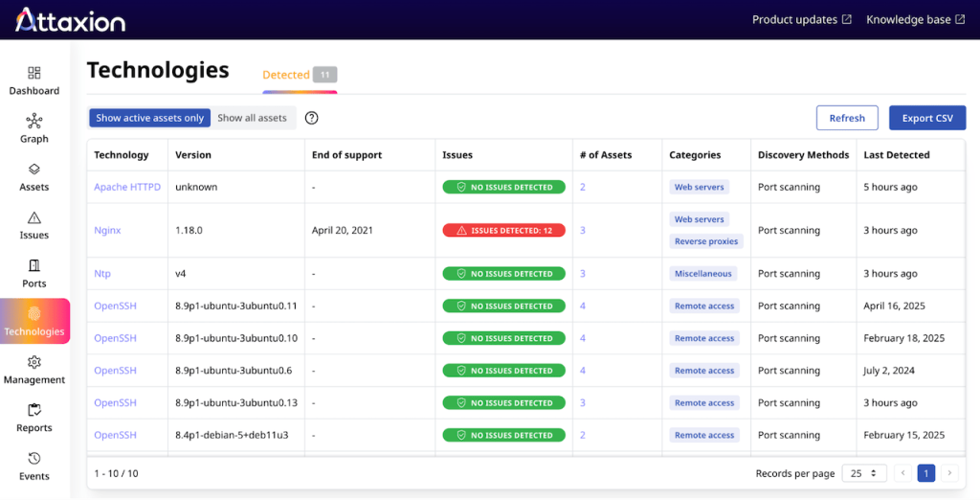Click the 1.18.0 version cell
Viewport: 980px width, 500px height.
pos(189,230)
